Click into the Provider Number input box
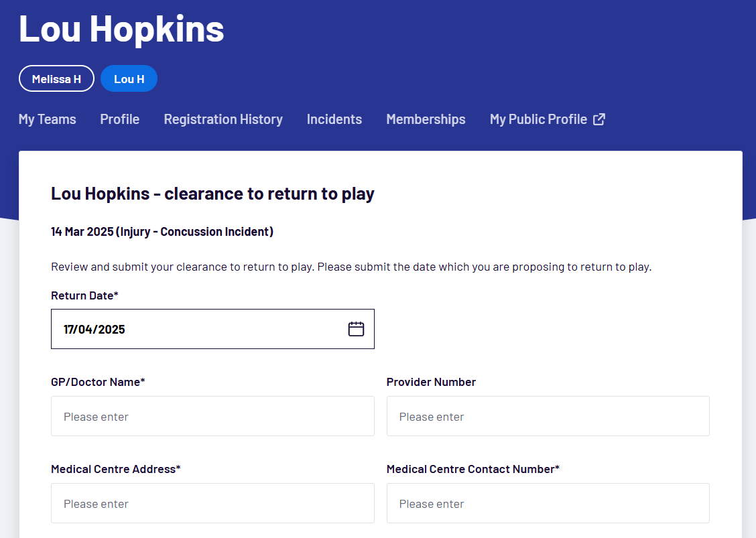Screen dimensions: 756x538 548,416
